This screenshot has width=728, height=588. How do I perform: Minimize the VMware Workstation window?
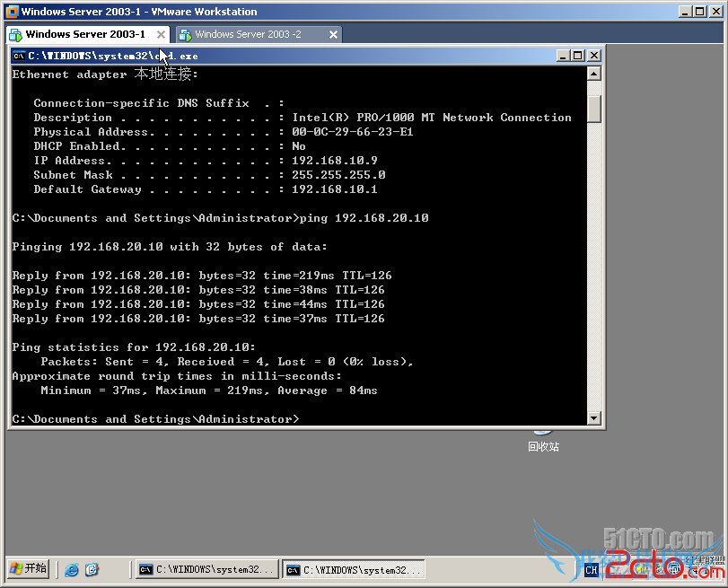click(684, 11)
